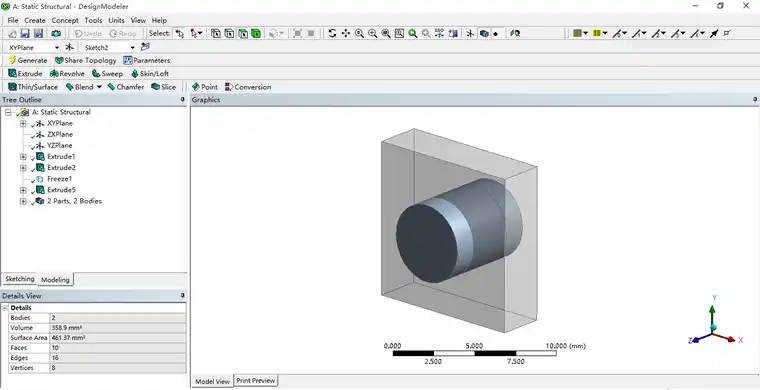Click the Export/Save As disk icon
760x390 pixels.
tap(38, 33)
